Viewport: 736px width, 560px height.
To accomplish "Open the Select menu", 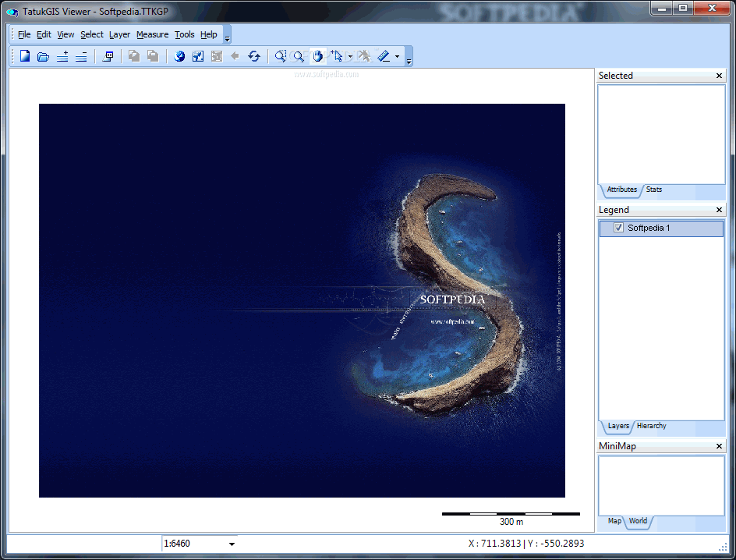I will click(91, 34).
